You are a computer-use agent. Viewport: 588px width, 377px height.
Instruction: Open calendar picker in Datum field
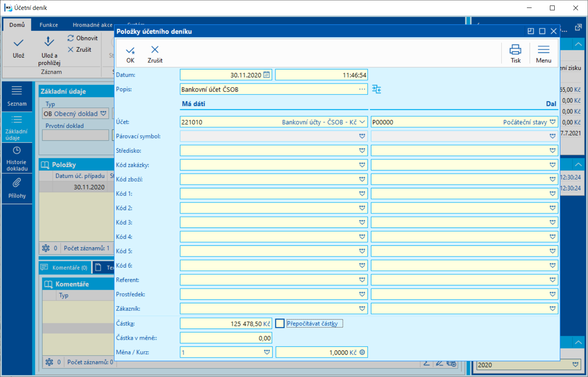[x=267, y=75]
